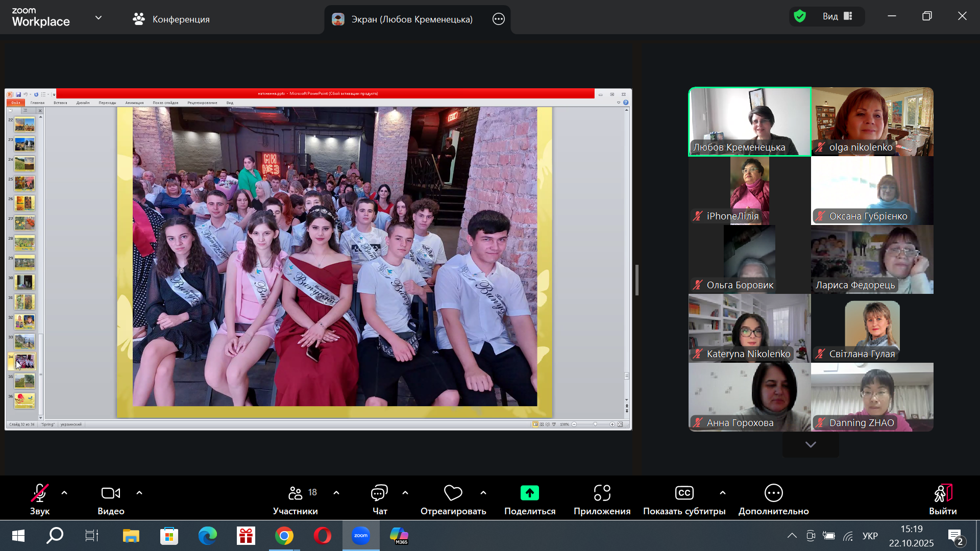Switch to the Конференция tab
This screenshot has width=980, height=551.
[x=171, y=19]
